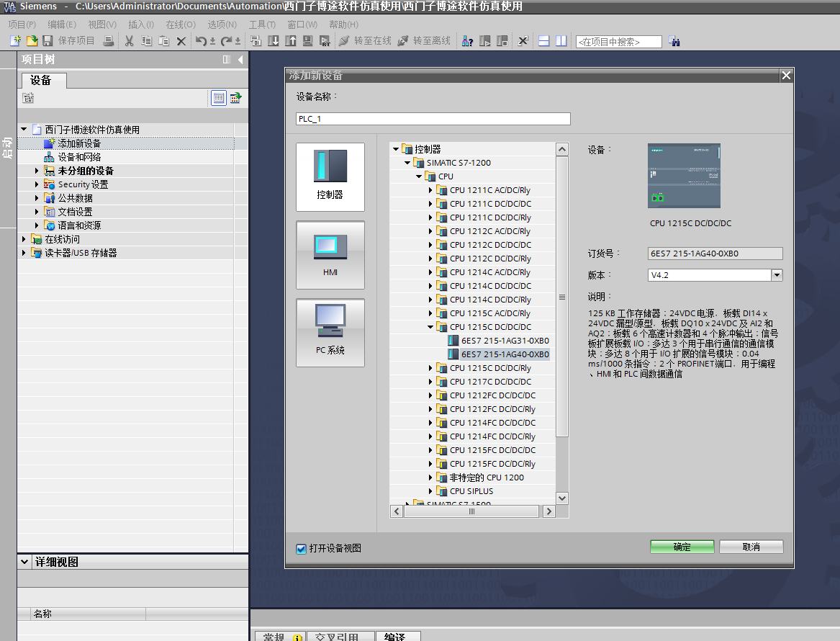
Task: Select the 控制器 device category button
Action: pos(330,177)
